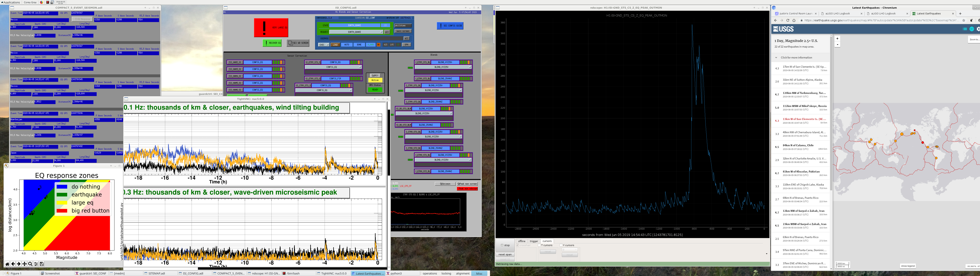980x276 pixels.
Task: Switch to the offline tab in ndscope
Action: tap(522, 241)
